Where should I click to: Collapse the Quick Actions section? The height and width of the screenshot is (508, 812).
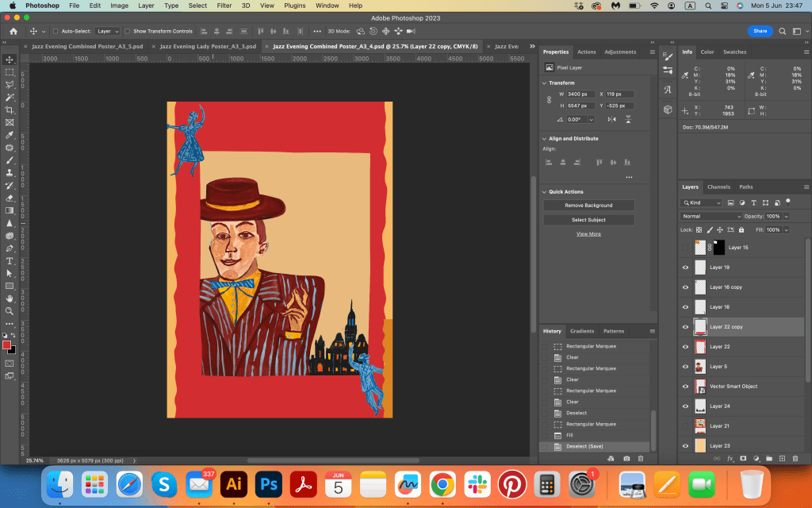546,191
